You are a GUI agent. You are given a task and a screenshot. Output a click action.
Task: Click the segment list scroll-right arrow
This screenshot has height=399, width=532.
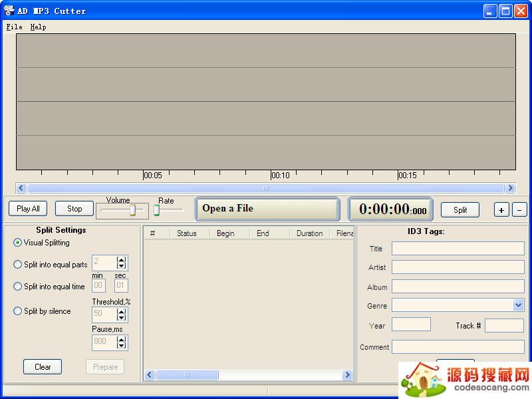pyautogui.click(x=347, y=375)
